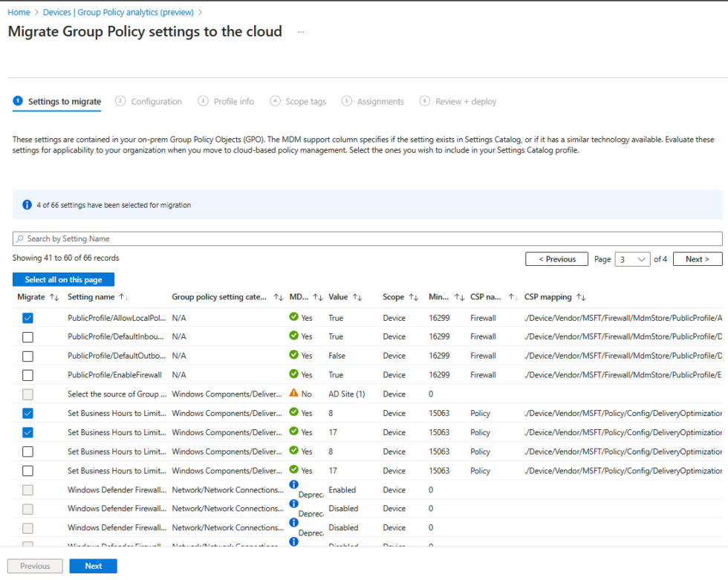Viewport: 728px width, 580px height.
Task: Check the PublicProfile/DefaultInbou migrate checkbox
Action: pyautogui.click(x=27, y=336)
